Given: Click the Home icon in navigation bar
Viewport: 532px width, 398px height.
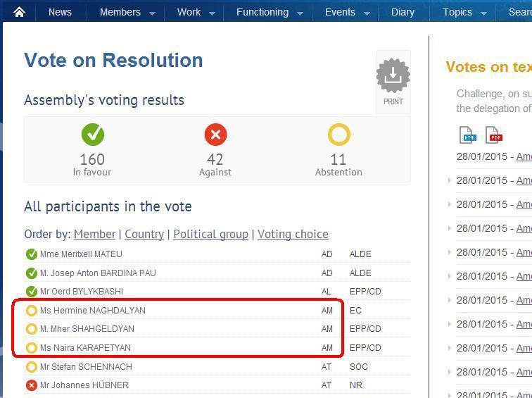Looking at the screenshot, I should (19, 12).
